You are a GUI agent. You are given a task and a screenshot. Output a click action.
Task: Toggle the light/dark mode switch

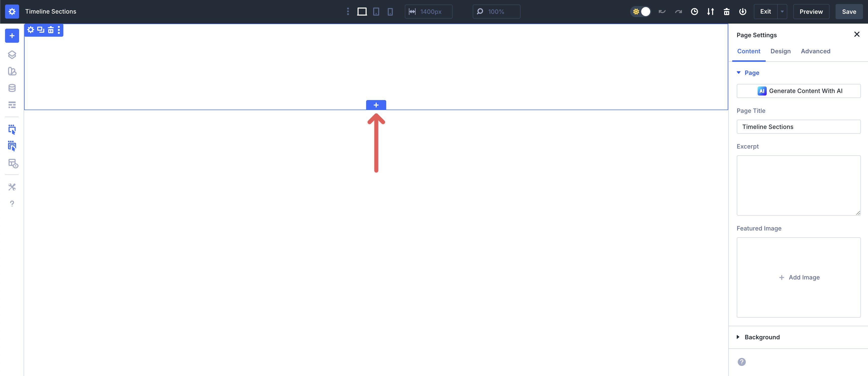(640, 12)
